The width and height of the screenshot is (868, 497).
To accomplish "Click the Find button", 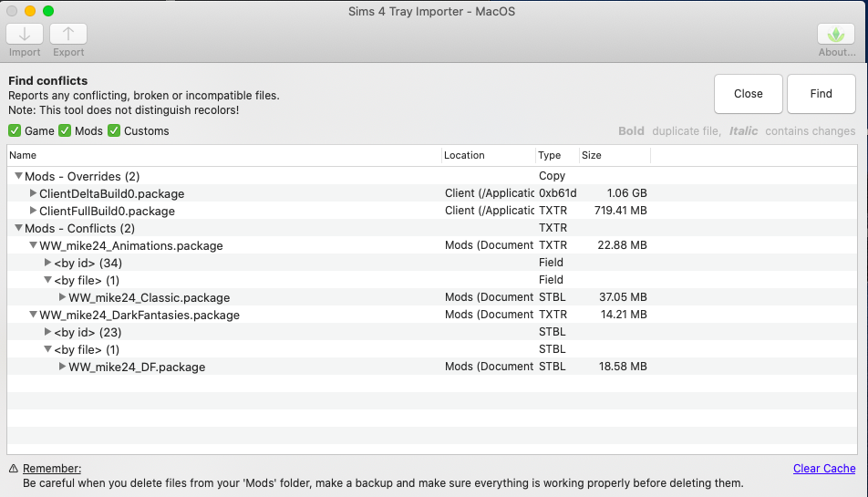I will pyautogui.click(x=821, y=94).
